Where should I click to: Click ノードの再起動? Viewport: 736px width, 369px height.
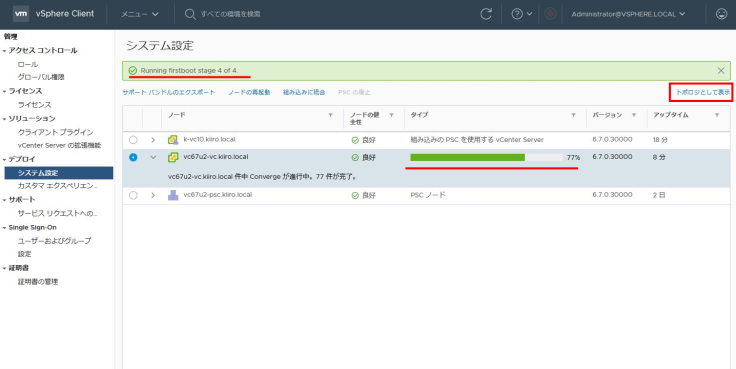(x=249, y=92)
